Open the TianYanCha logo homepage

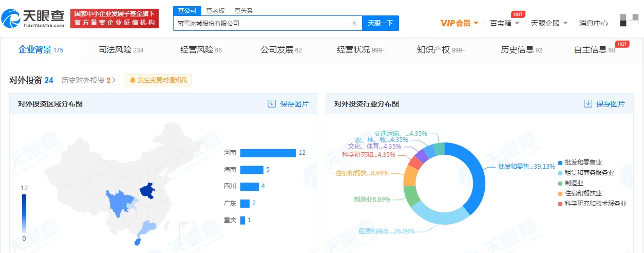(x=33, y=19)
